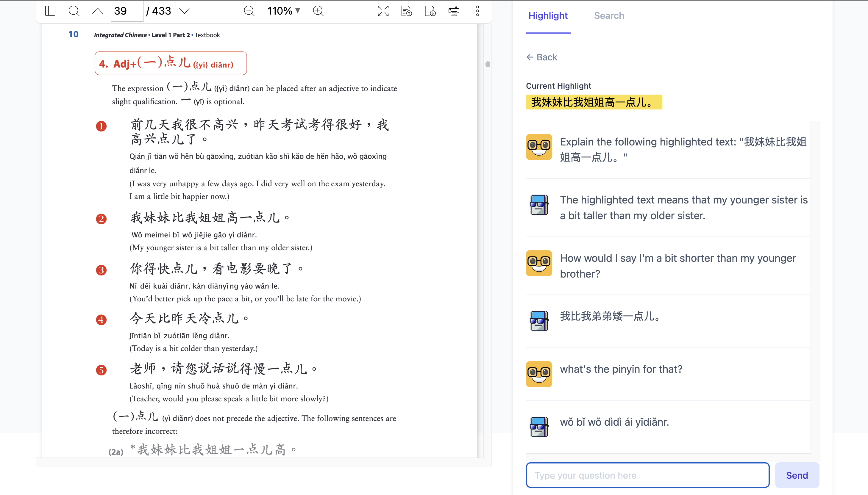The width and height of the screenshot is (868, 495).
Task: Select the Highlight tab
Action: coord(548,16)
